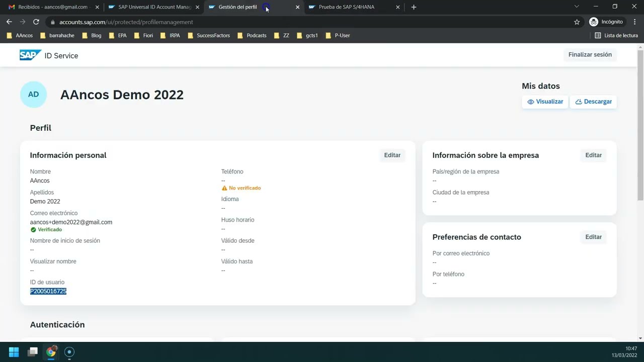This screenshot has width=644, height=362.
Task: Open a new browser tab with plus
Action: click(414, 7)
